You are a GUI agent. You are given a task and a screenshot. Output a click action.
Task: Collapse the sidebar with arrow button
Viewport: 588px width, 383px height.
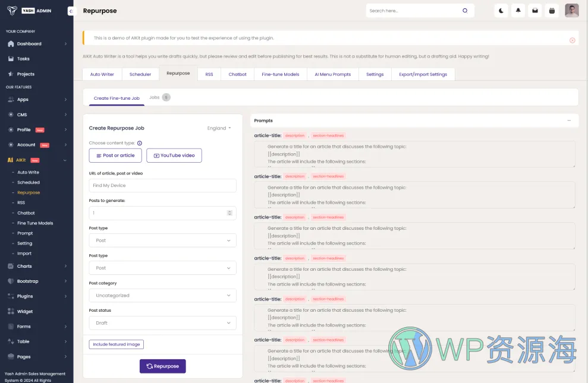(71, 11)
